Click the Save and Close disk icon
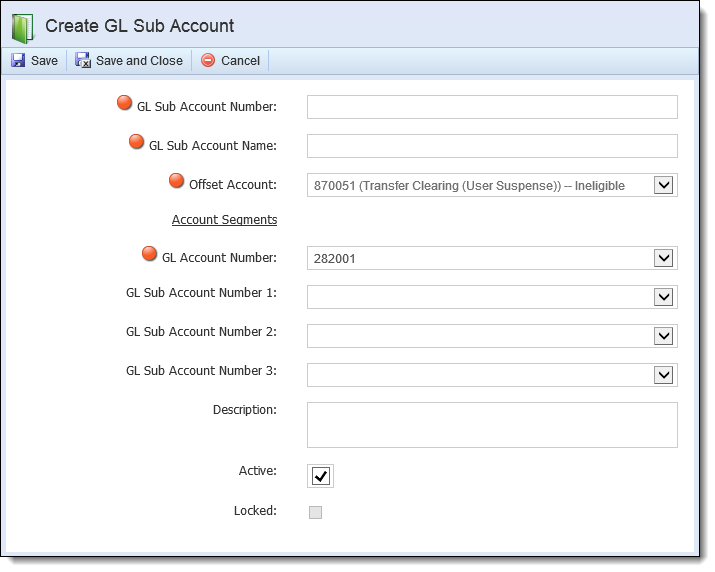 pos(83,60)
